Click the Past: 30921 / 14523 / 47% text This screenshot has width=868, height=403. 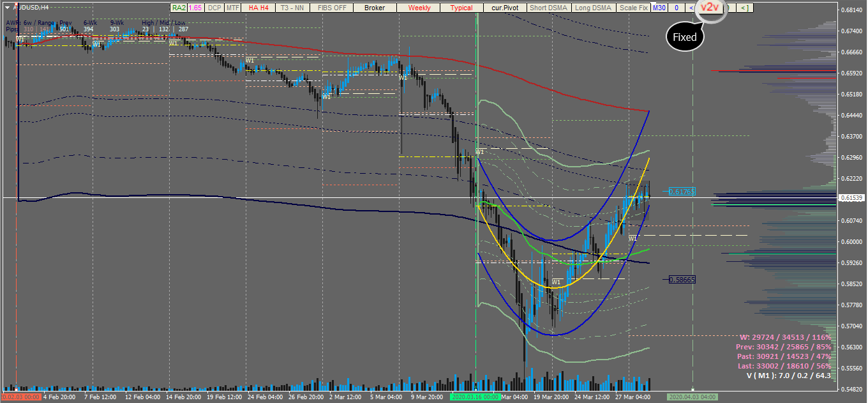[784, 356]
